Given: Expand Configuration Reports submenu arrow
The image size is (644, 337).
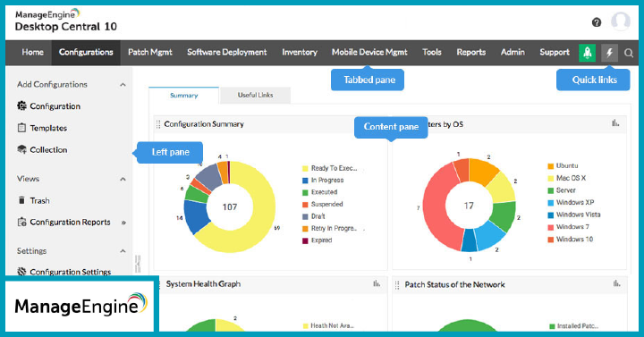Looking at the screenshot, I should 123,223.
